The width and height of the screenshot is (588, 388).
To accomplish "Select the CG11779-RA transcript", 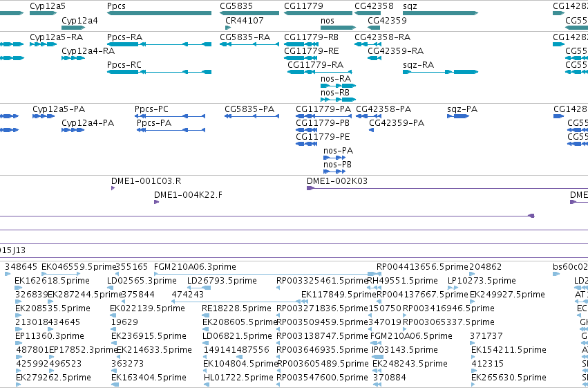I will [320, 72].
